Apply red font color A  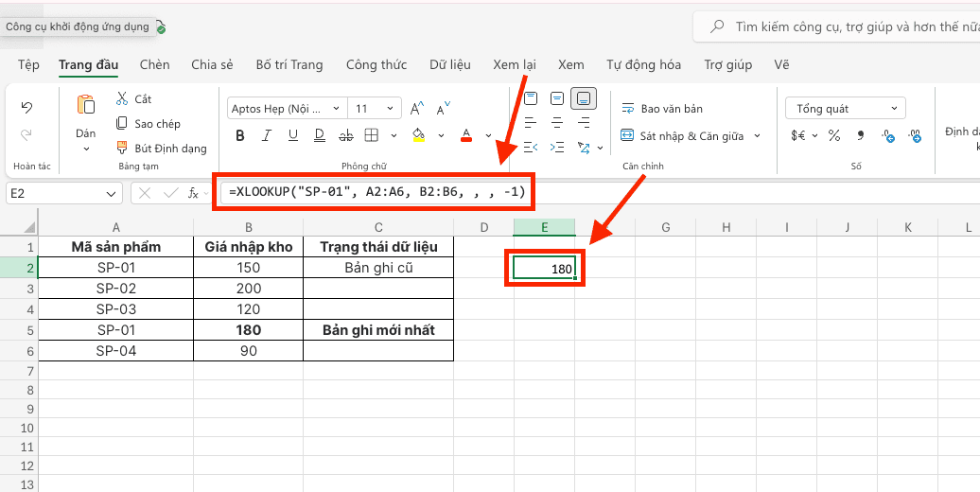pyautogui.click(x=465, y=135)
